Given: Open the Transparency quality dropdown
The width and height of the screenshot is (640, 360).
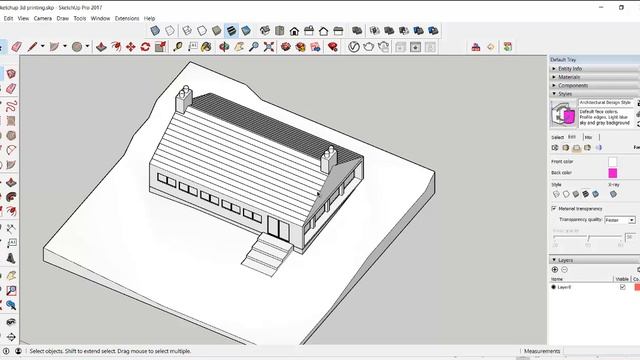Looking at the screenshot, I should click(x=620, y=220).
